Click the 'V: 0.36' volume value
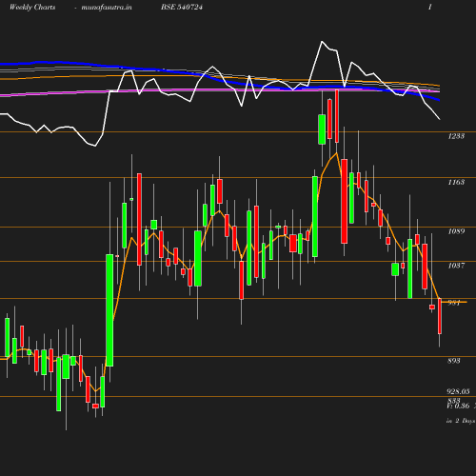Viewport: 476px width, 476px height. click(x=458, y=406)
